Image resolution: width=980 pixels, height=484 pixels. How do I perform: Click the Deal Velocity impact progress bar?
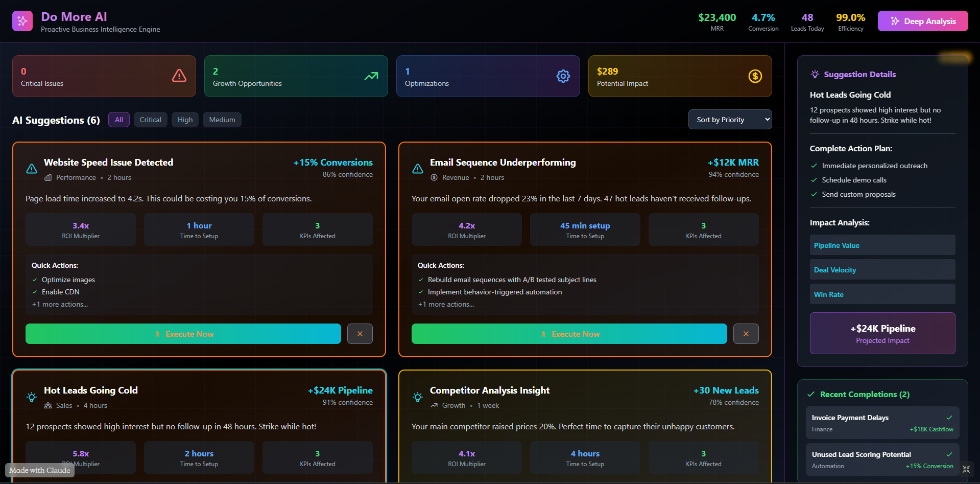[x=882, y=269]
